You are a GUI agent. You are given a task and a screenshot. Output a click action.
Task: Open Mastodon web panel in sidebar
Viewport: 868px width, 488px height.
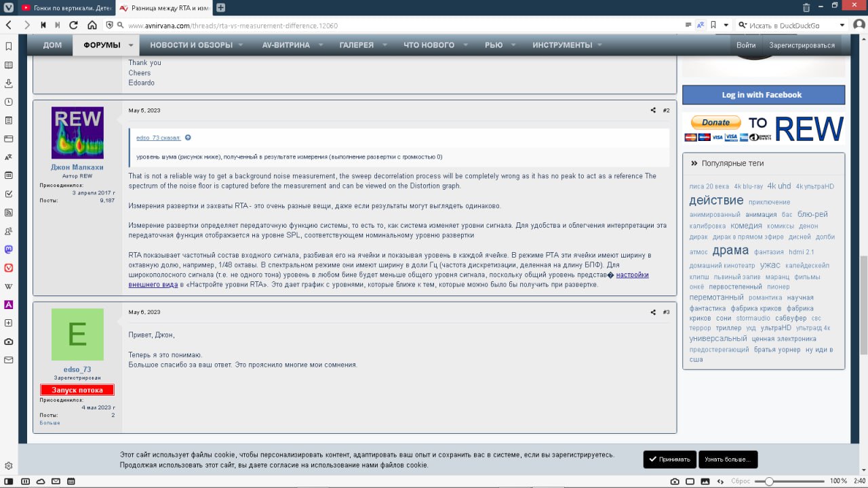(x=8, y=249)
